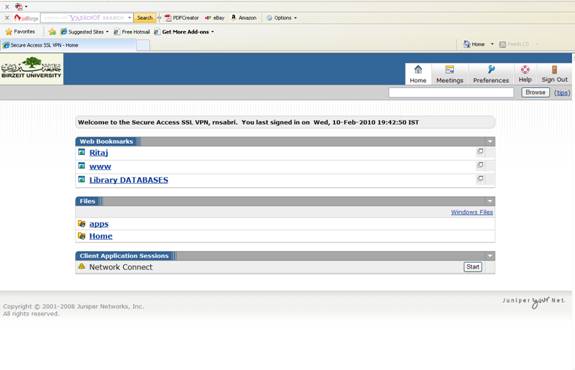Viewport: 575px width, 370px height.
Task: Click the PDFCreator toolbar icon
Action: [168, 18]
